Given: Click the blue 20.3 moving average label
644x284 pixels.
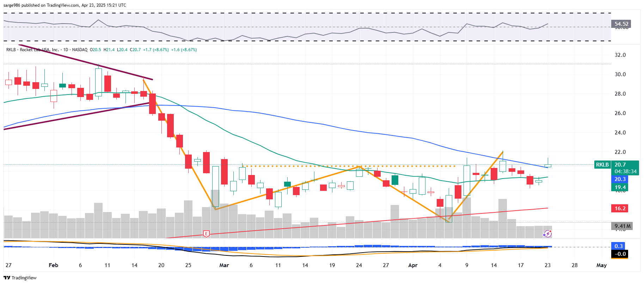Looking at the screenshot, I should pyautogui.click(x=620, y=179).
